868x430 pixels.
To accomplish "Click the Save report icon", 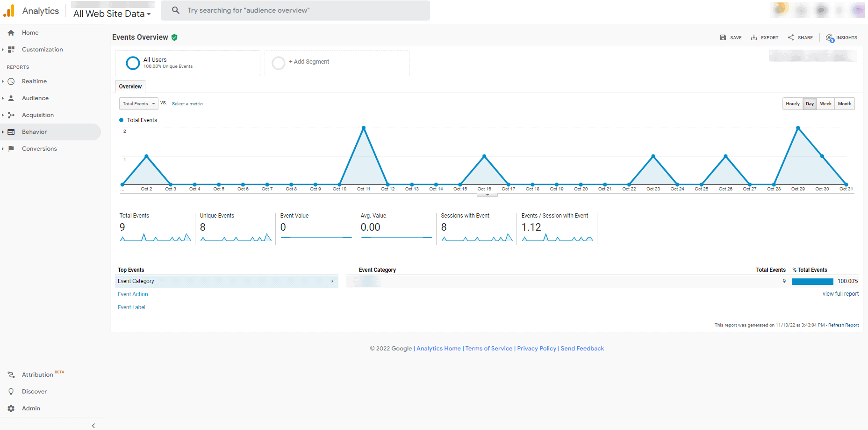I will (x=723, y=37).
